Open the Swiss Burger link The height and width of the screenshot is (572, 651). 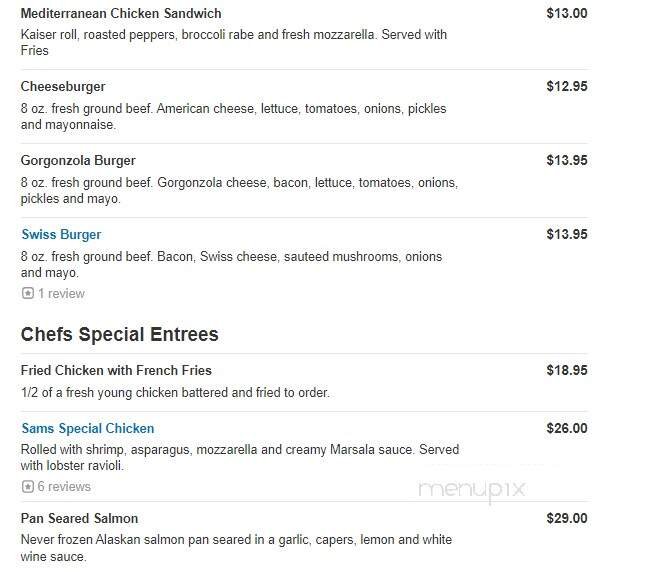coord(61,235)
